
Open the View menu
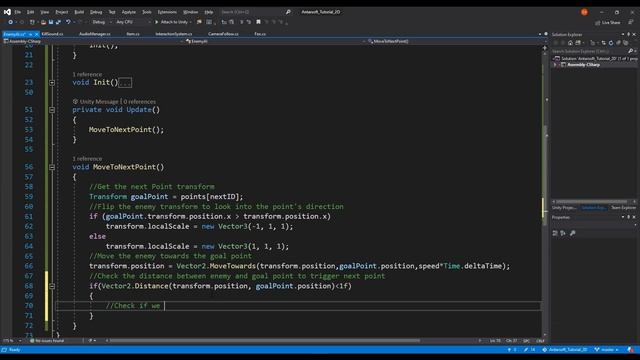coord(44,12)
